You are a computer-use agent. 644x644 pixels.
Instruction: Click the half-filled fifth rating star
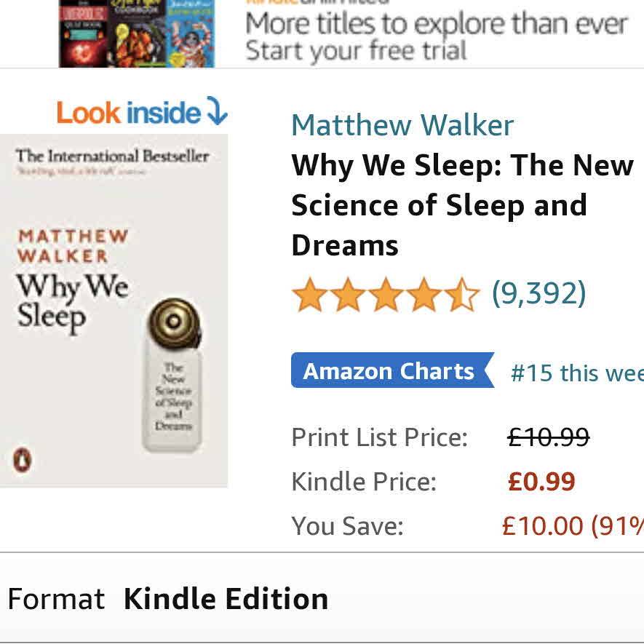(x=462, y=295)
